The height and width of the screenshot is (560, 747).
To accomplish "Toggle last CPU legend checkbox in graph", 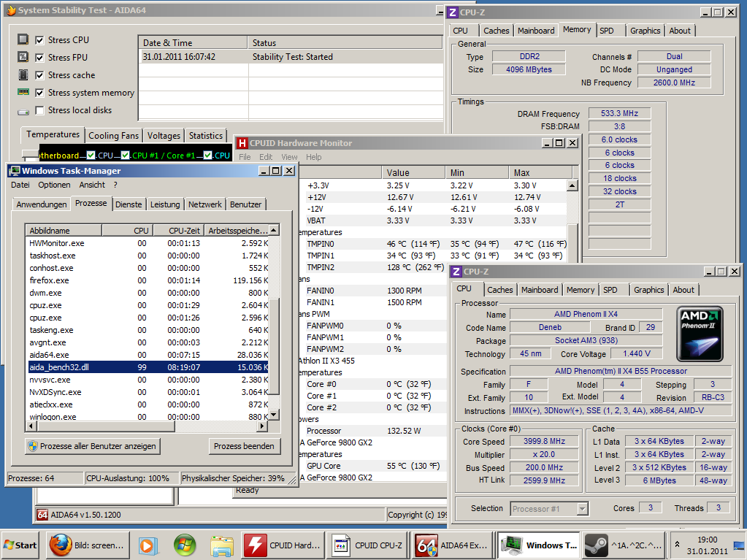I will [x=207, y=156].
